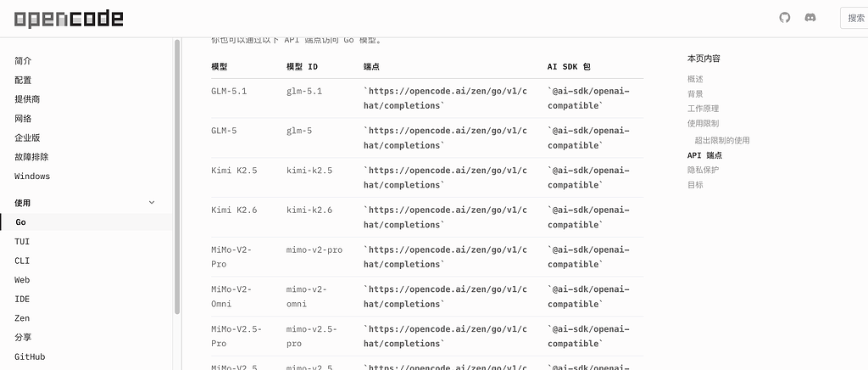
Task: Select Web in the sidebar
Action: [22, 280]
